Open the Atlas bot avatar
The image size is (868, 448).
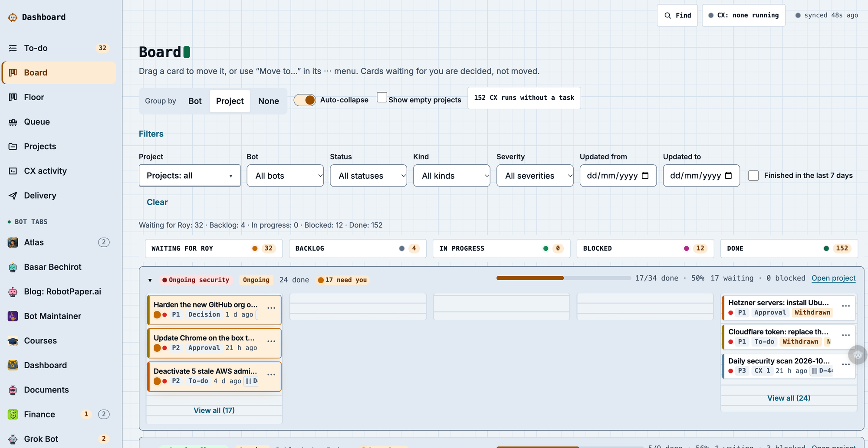click(13, 242)
